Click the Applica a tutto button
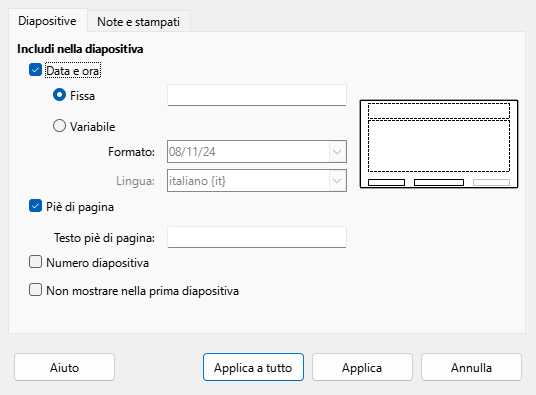 point(253,367)
